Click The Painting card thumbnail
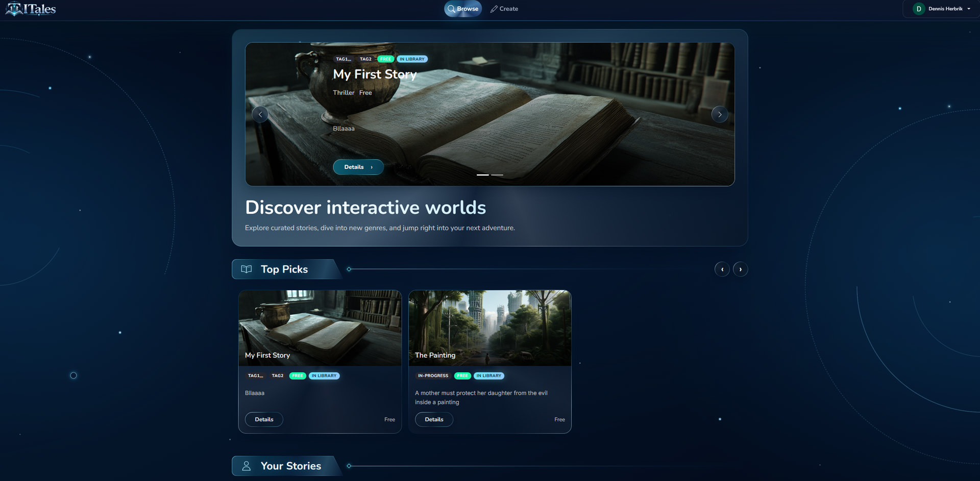The width and height of the screenshot is (980, 481). (490, 328)
